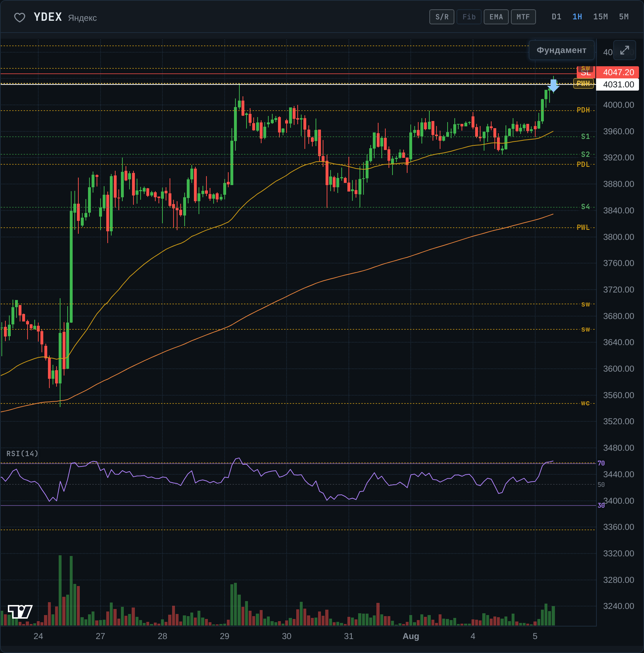Screen dimensions: 644x653
Task: Open the Фундамент panel
Action: click(562, 50)
